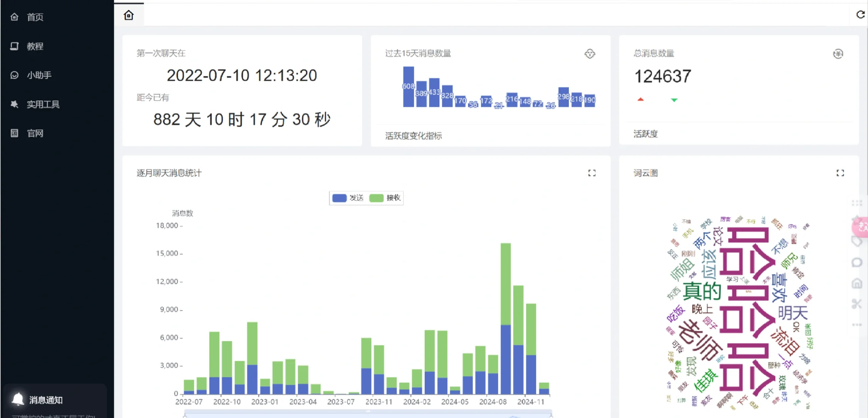
Task: Open 实用工具 in the sidebar
Action: [43, 104]
